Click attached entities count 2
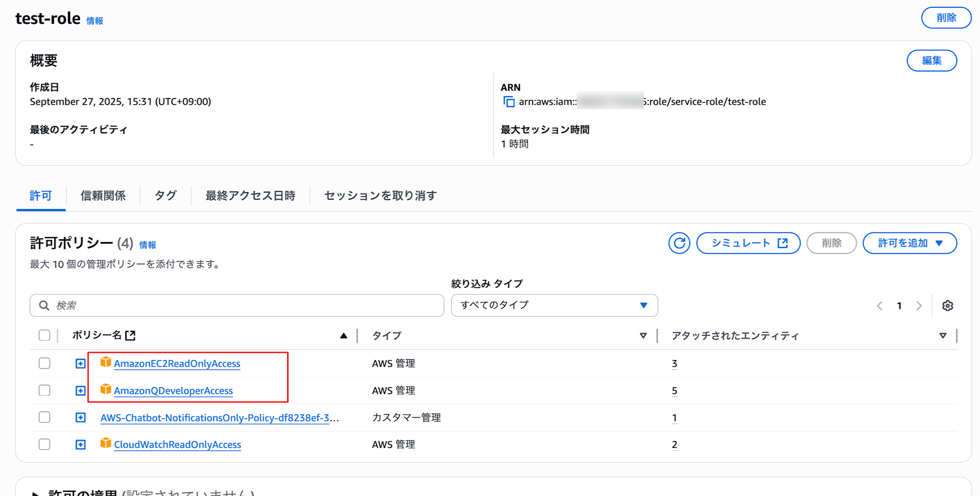Screen dimensions: 980x496 click(674, 445)
